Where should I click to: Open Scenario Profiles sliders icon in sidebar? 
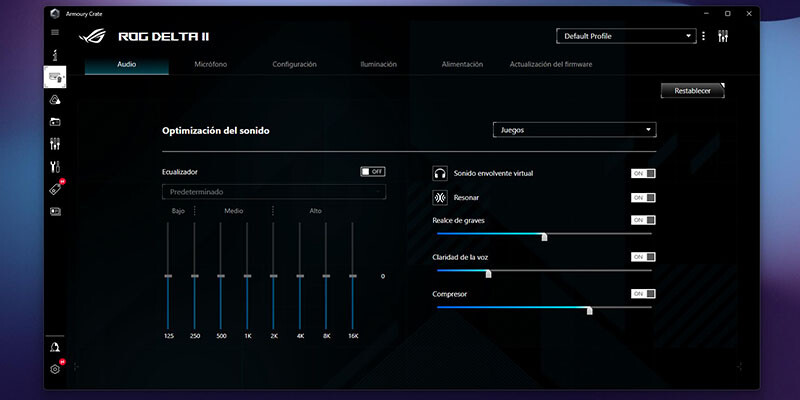(55, 144)
